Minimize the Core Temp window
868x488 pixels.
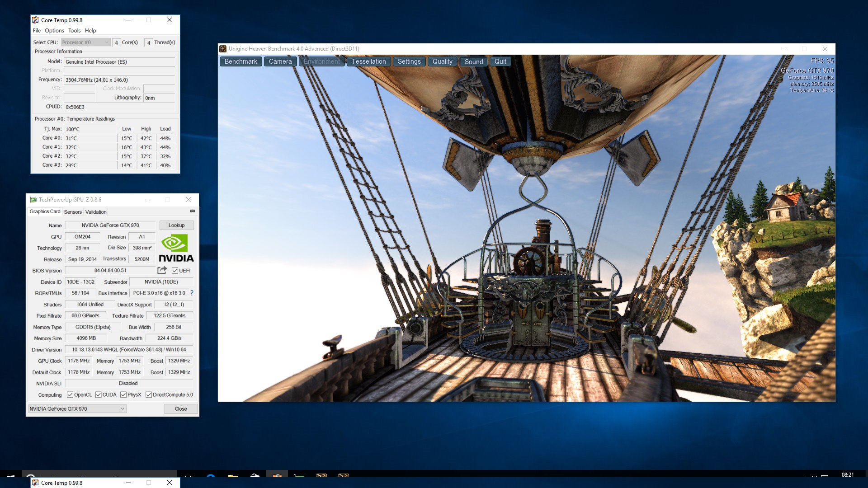tap(128, 20)
